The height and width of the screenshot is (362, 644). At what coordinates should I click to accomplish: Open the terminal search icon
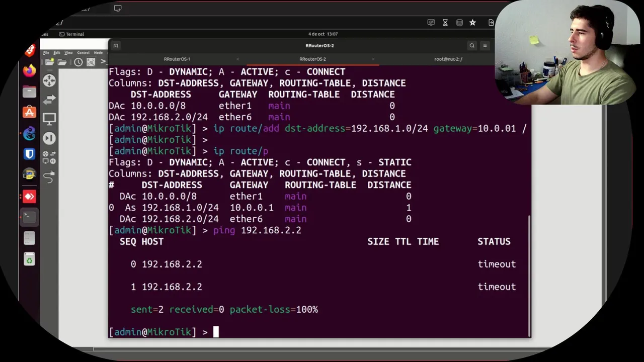[472, 46]
